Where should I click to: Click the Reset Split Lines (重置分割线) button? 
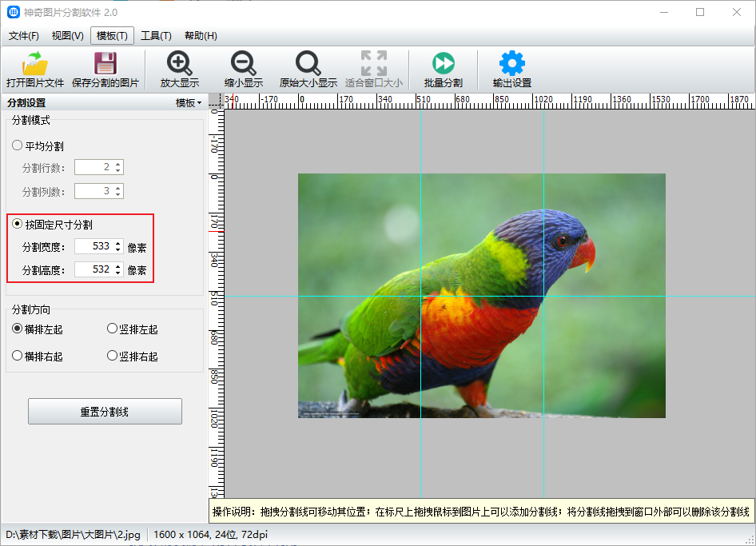click(x=105, y=412)
